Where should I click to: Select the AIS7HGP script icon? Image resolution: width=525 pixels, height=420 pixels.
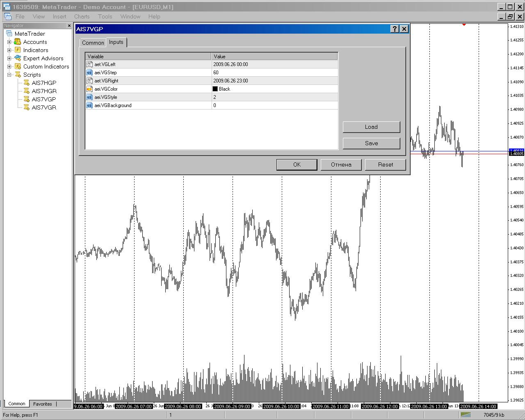(26, 83)
